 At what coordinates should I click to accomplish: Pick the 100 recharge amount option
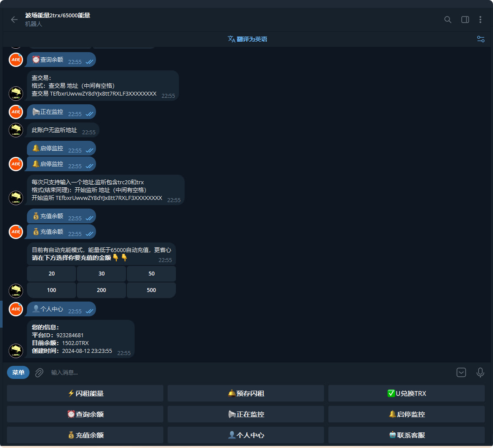pyautogui.click(x=52, y=290)
